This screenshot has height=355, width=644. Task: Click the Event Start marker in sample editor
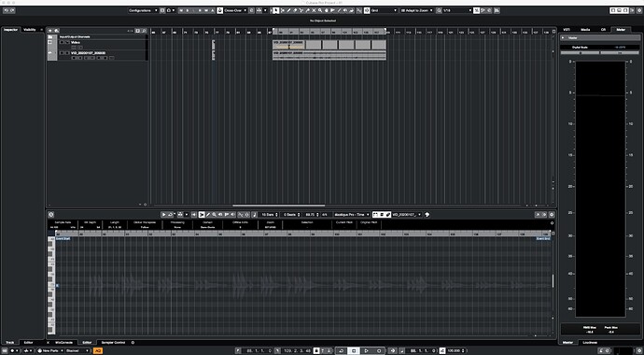point(63,238)
